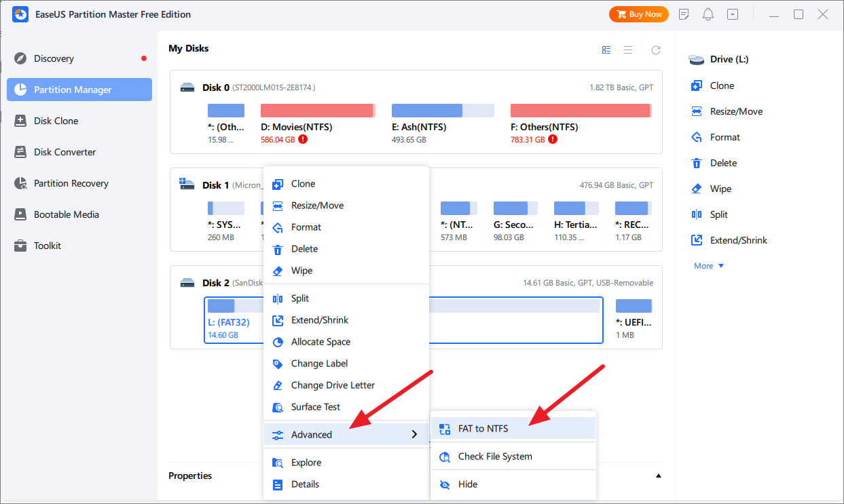Open Bootable Media from sidebar

[79, 214]
